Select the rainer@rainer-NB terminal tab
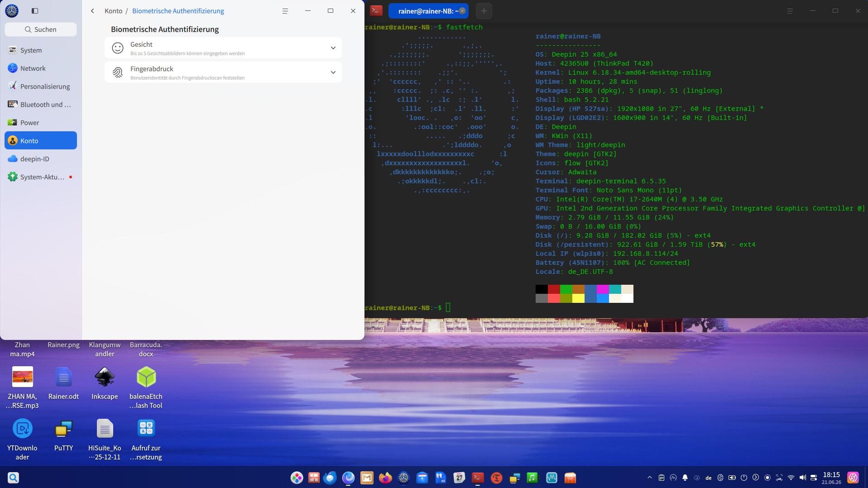868x488 pixels. tap(428, 11)
